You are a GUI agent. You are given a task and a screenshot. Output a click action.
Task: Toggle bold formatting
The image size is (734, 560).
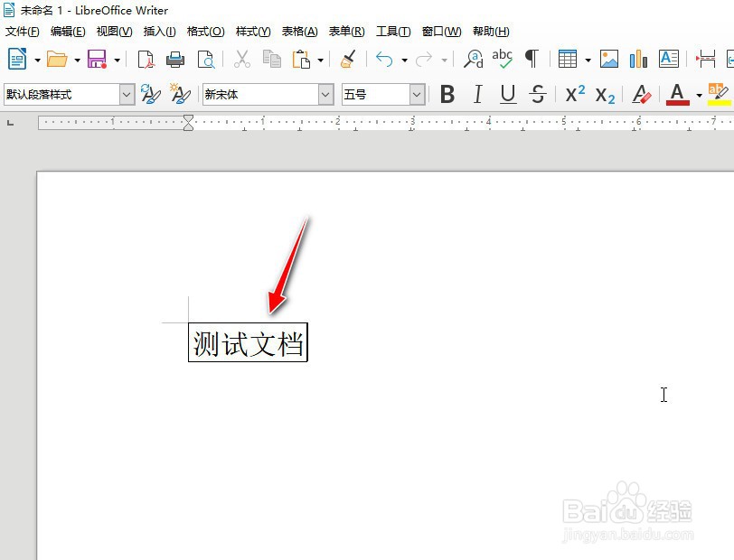(447, 94)
